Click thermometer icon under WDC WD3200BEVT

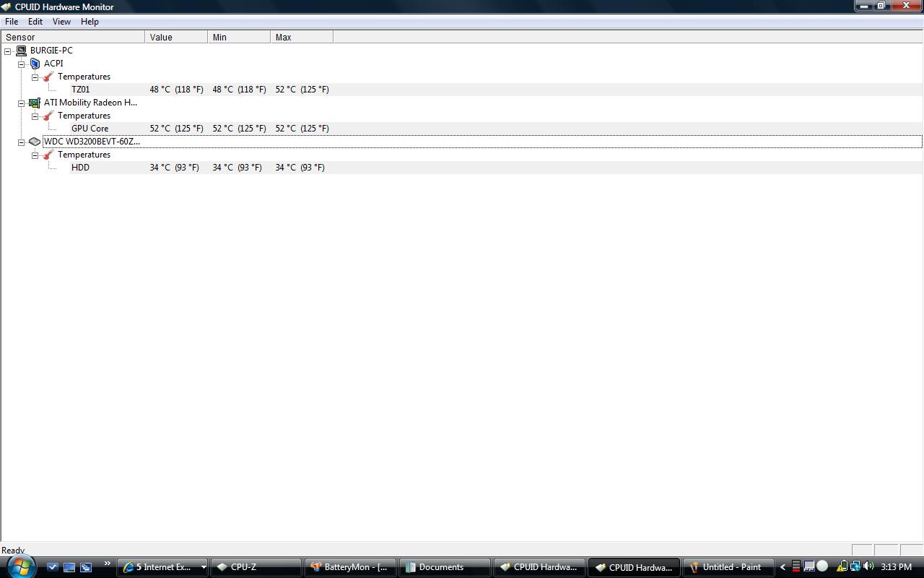(48, 155)
